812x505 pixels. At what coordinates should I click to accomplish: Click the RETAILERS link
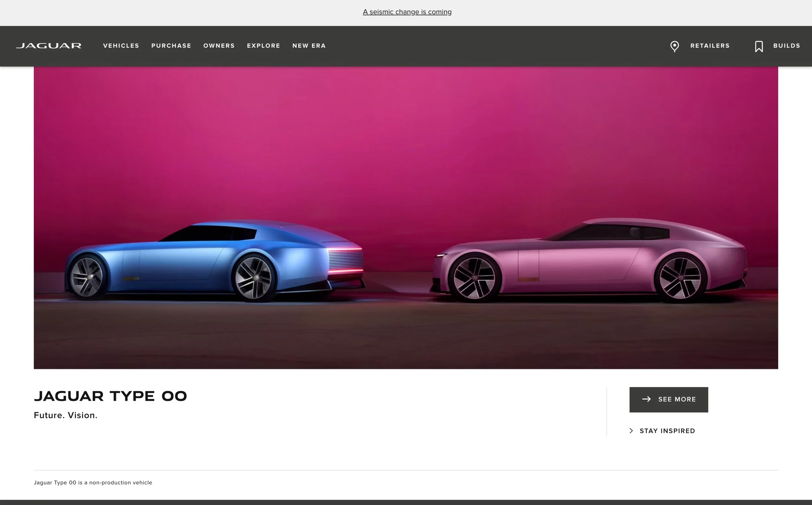coord(710,46)
